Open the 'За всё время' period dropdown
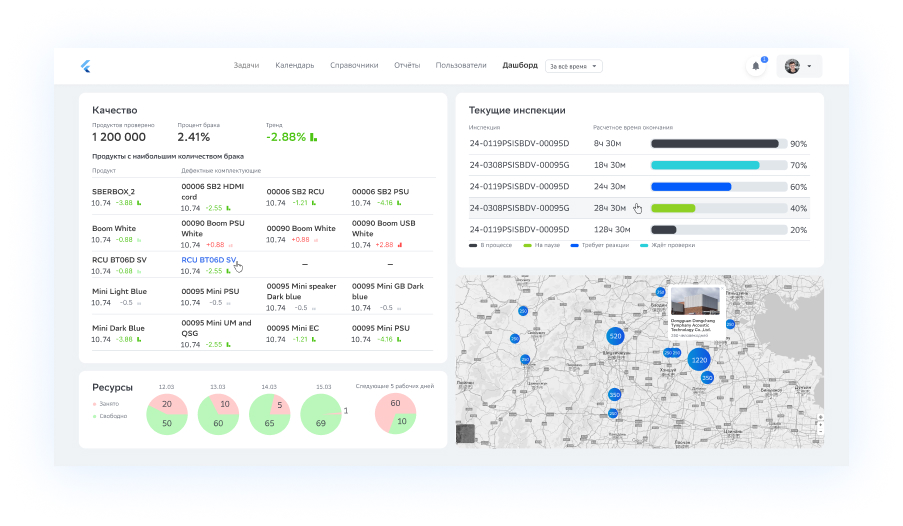 click(574, 66)
